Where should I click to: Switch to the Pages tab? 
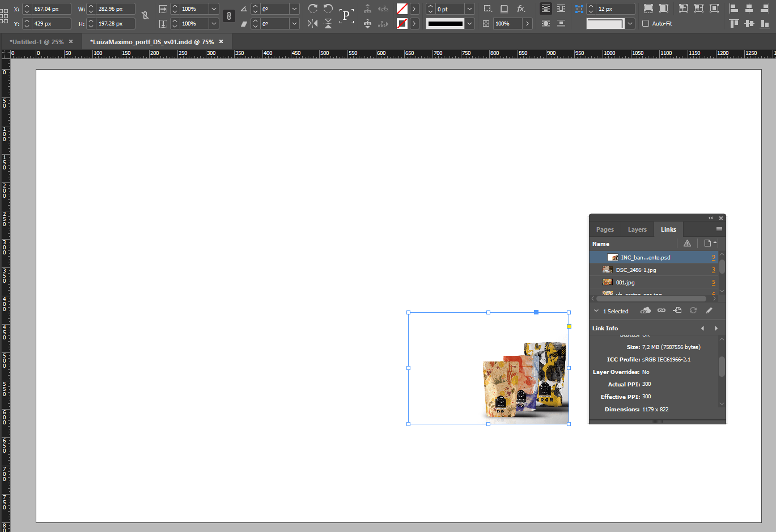(604, 229)
